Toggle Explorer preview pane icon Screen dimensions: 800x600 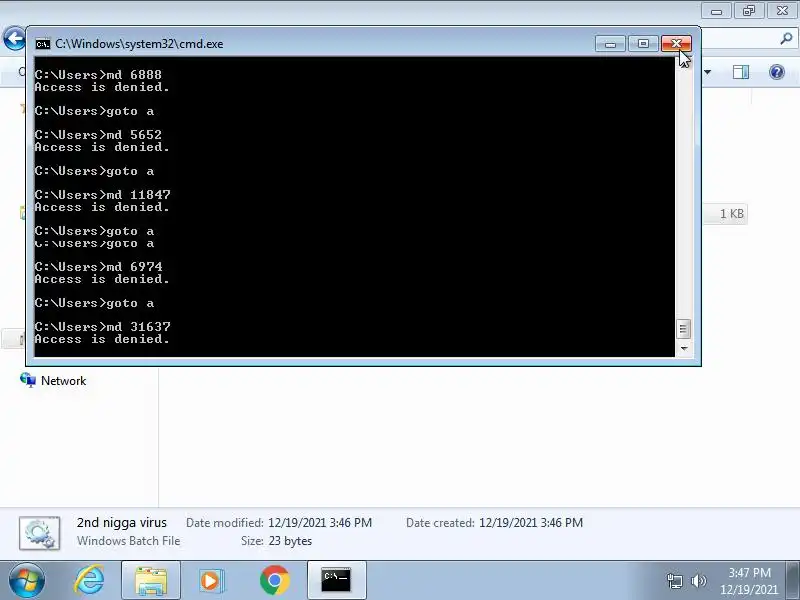[x=740, y=72]
